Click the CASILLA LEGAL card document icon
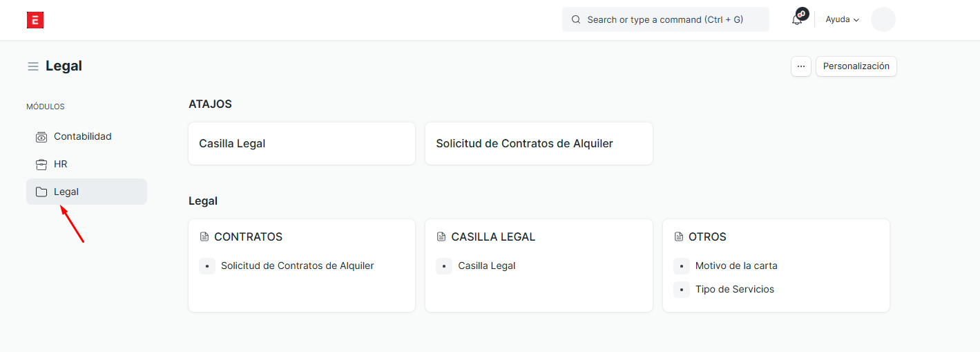980x352 pixels. pyautogui.click(x=441, y=237)
